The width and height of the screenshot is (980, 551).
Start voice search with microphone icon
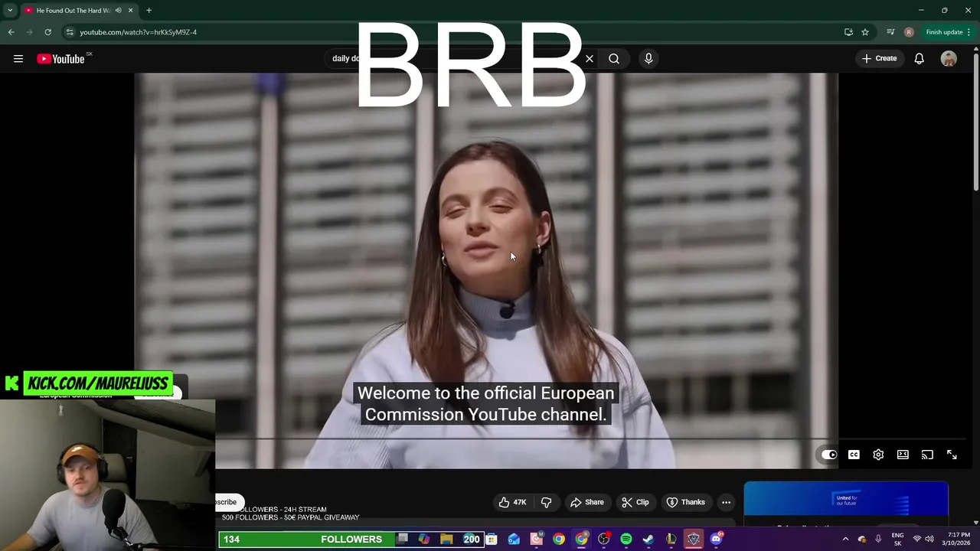pyautogui.click(x=648, y=59)
